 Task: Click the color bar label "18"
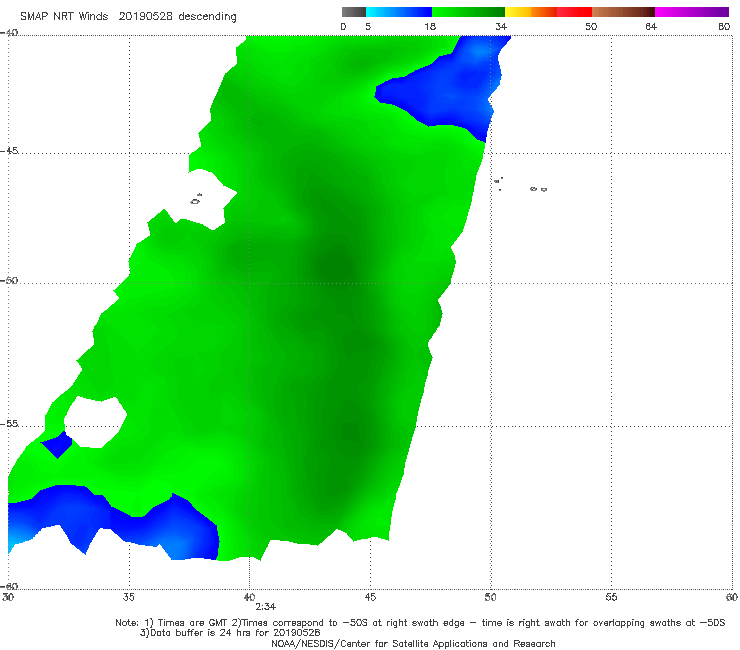tap(430, 27)
